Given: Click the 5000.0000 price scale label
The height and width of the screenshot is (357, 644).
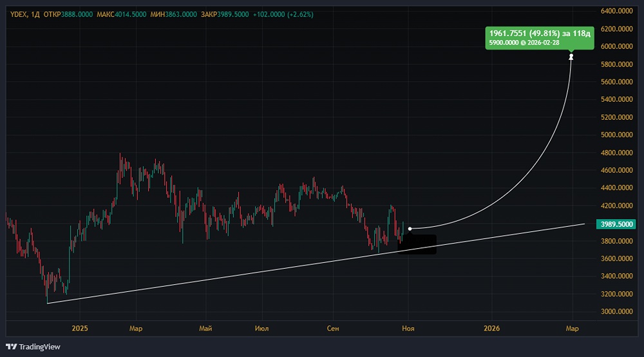Looking at the screenshot, I should pos(617,135).
